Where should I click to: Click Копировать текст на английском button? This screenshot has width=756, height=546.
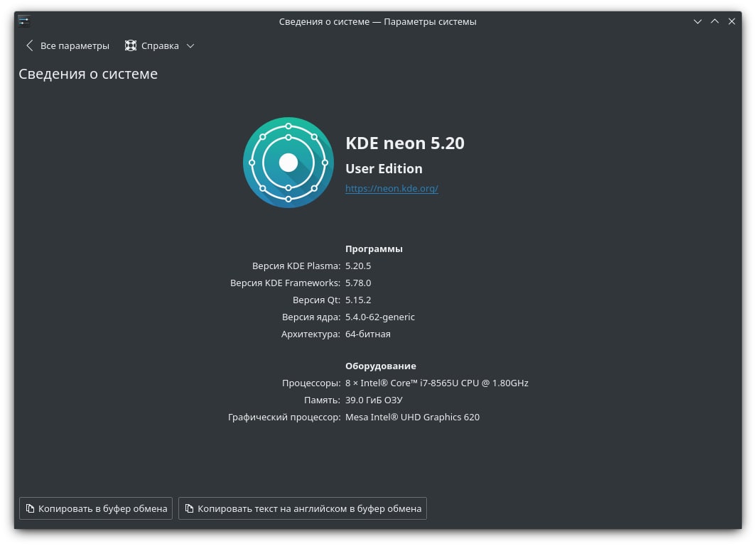303,508
